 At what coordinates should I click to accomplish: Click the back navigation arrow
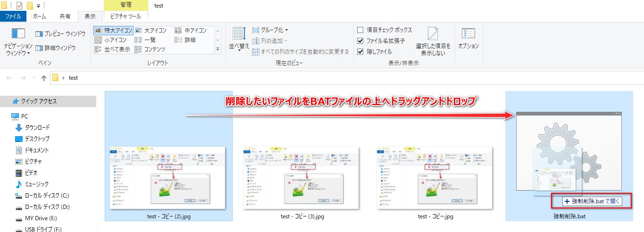click(x=9, y=78)
